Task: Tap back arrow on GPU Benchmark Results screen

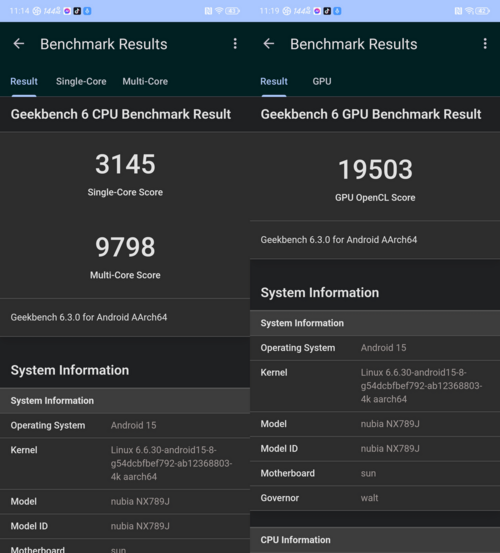Action: click(x=269, y=44)
